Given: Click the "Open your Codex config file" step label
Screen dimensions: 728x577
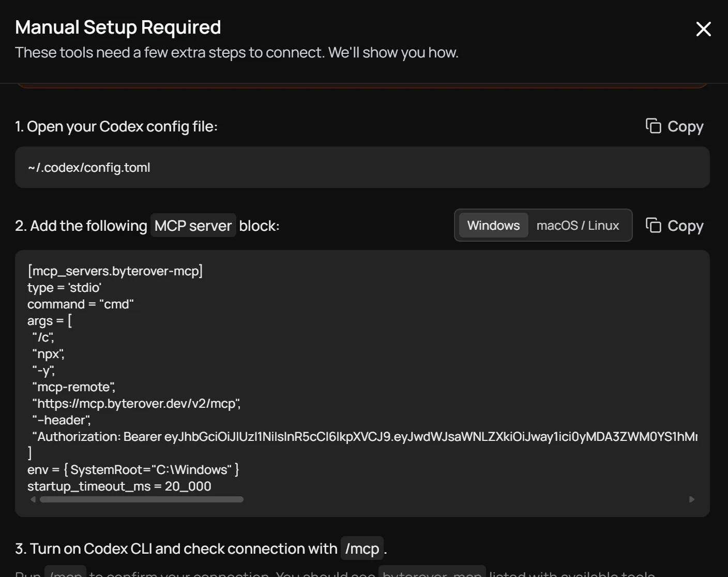Looking at the screenshot, I should coord(116,126).
